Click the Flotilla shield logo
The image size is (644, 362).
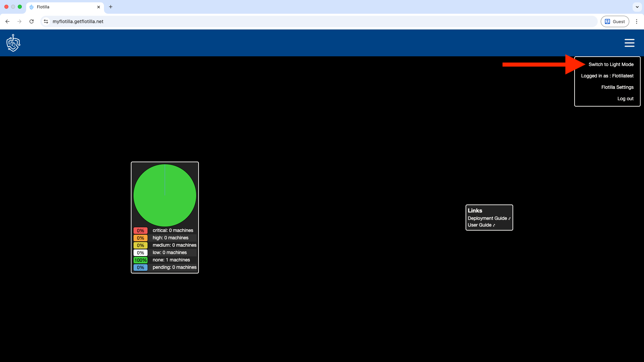coord(13,43)
